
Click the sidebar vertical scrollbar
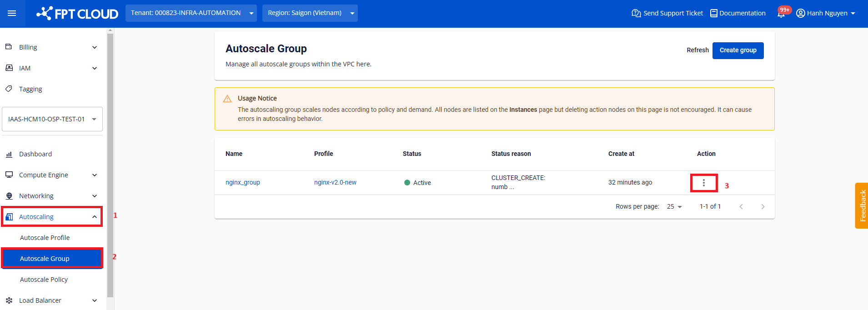tap(110, 164)
